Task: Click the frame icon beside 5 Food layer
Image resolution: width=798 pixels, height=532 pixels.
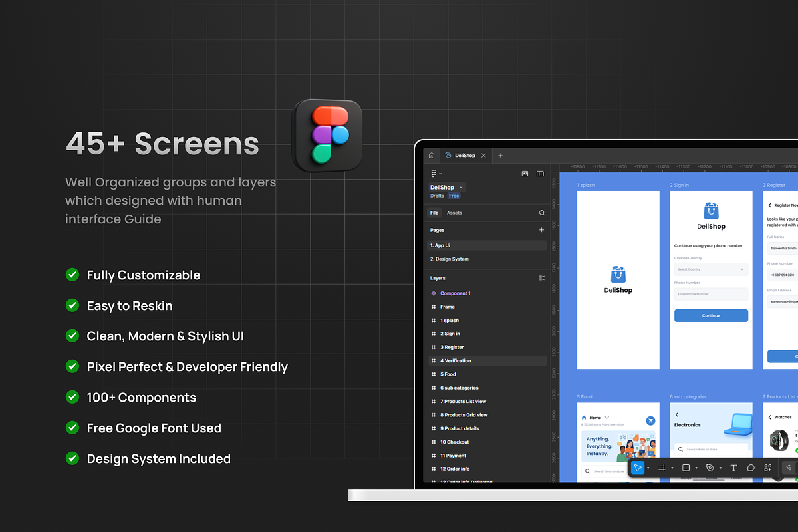Action: click(x=434, y=374)
